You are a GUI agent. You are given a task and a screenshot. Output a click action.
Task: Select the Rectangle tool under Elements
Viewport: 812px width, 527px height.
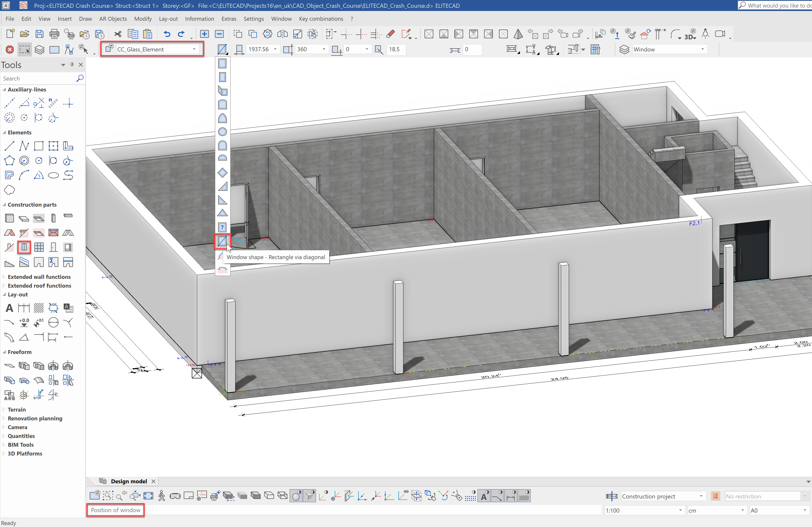pyautogui.click(x=39, y=146)
